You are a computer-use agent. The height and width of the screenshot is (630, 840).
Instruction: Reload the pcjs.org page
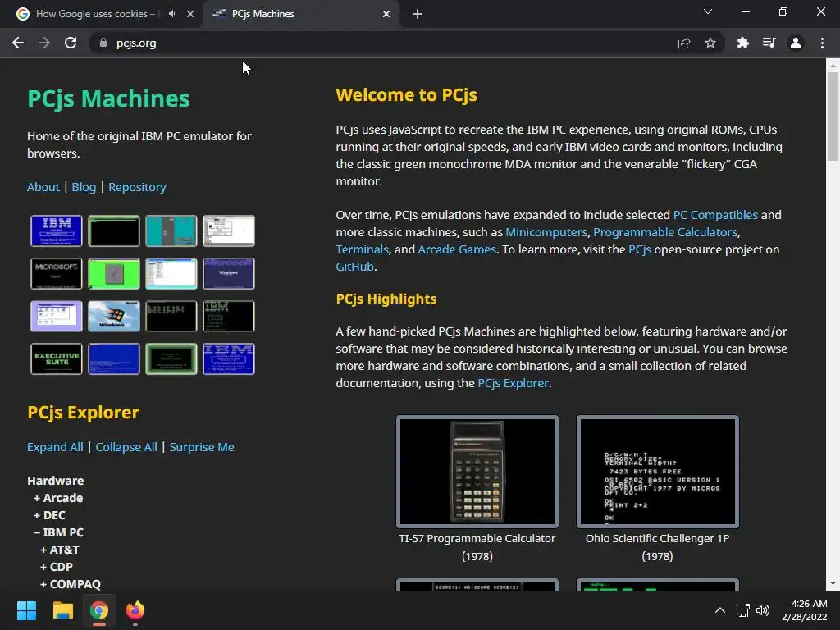click(71, 43)
